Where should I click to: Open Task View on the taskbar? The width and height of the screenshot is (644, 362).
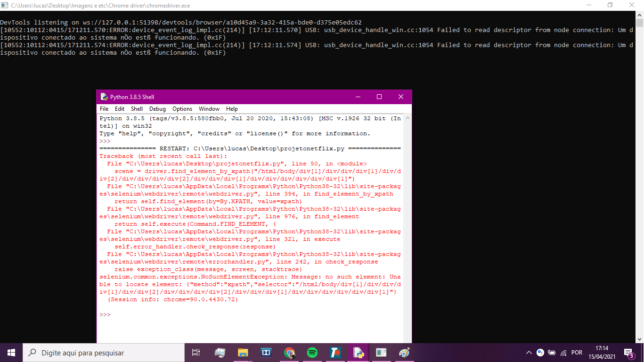pyautogui.click(x=196, y=353)
